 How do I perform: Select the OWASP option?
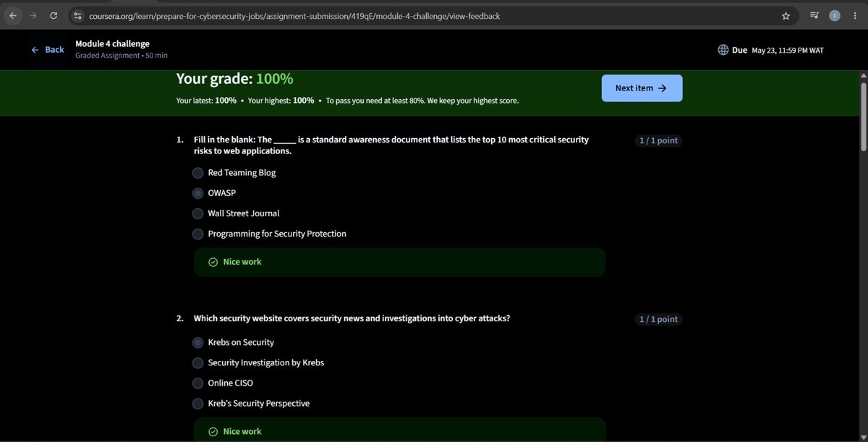point(197,193)
